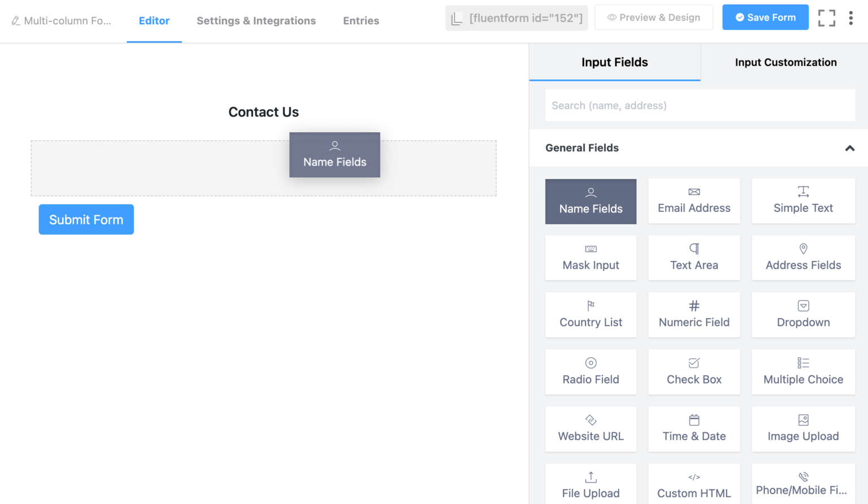Add a Multiple Choice field

803,372
